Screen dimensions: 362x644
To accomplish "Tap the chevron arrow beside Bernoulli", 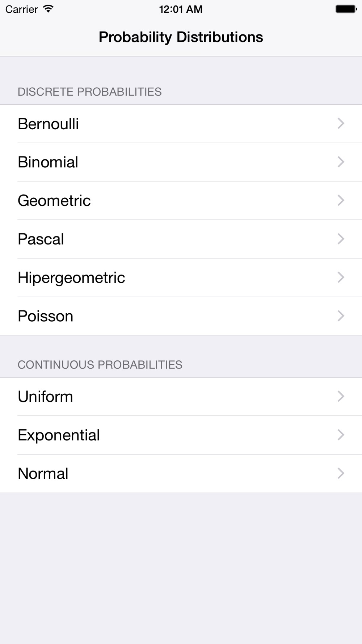I will pos(341,124).
